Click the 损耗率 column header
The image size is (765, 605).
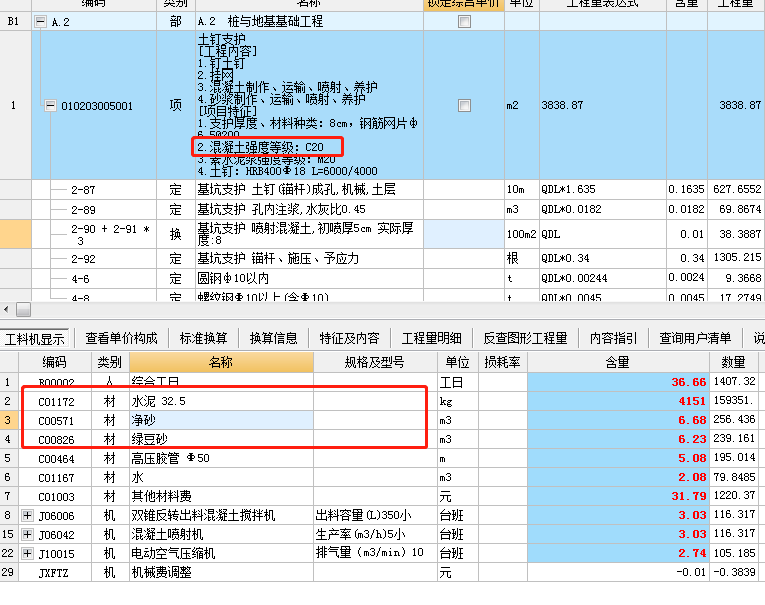(x=503, y=362)
